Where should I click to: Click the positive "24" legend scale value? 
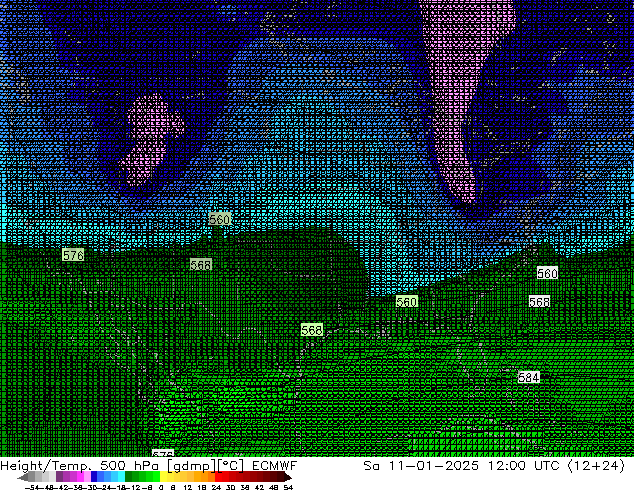216,487
